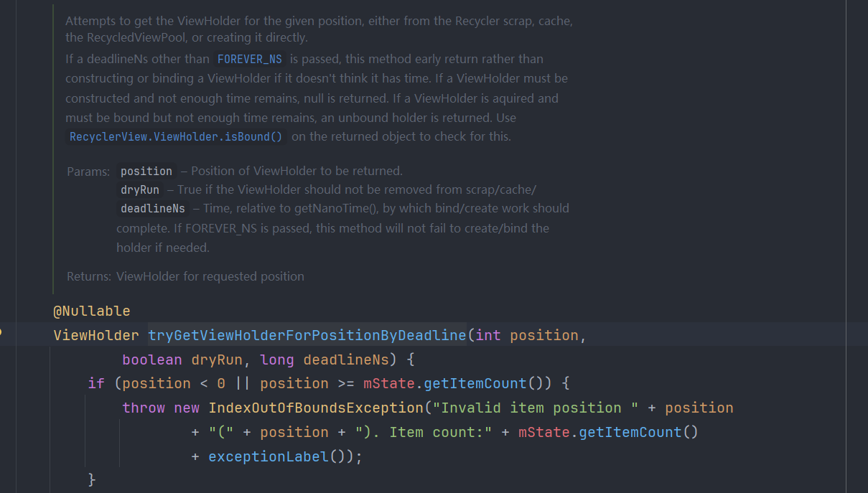Click deadlineNs in the method signature

pos(346,360)
